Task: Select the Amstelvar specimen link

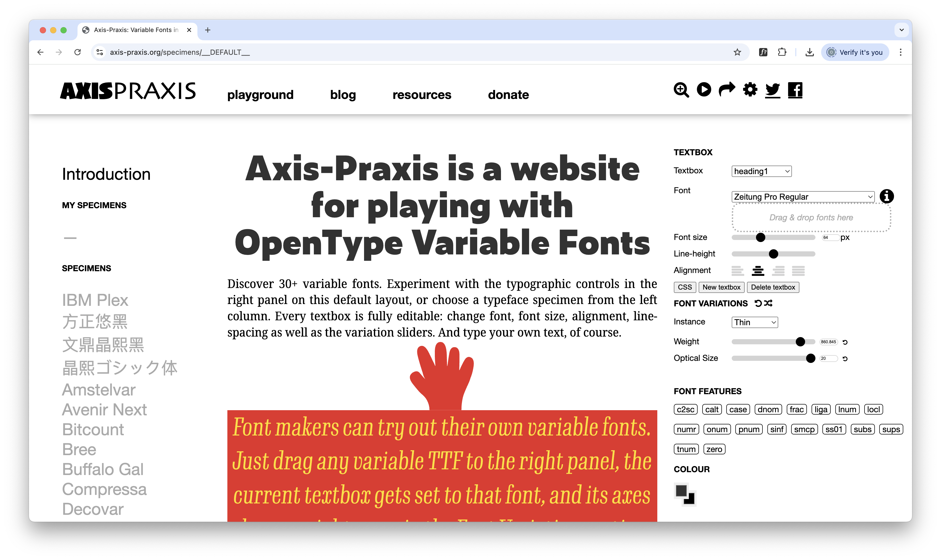Action: click(98, 390)
